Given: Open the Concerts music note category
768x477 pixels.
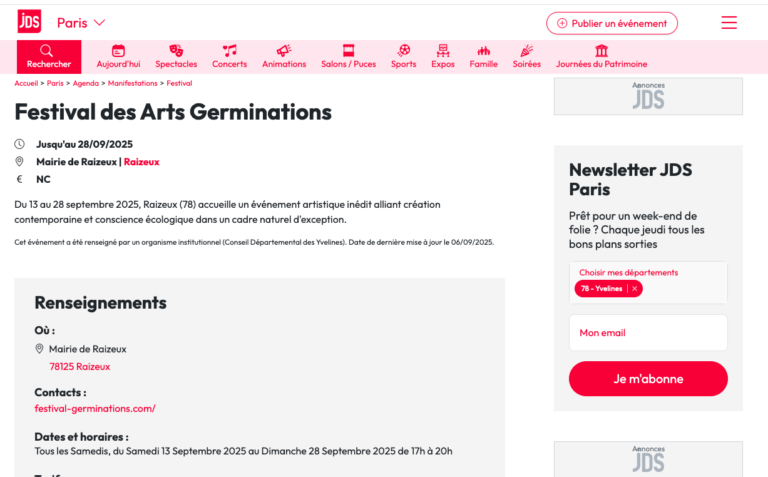Looking at the screenshot, I should coord(229,50).
